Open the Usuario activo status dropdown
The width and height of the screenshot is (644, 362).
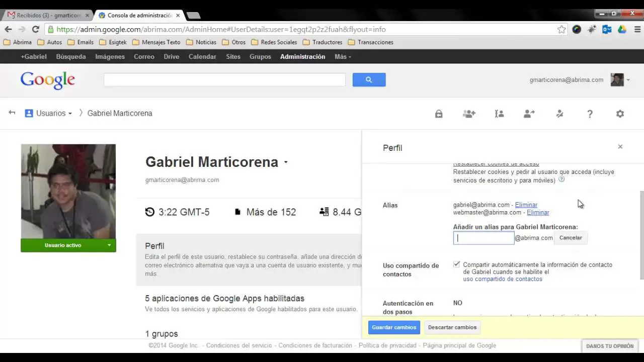click(109, 245)
